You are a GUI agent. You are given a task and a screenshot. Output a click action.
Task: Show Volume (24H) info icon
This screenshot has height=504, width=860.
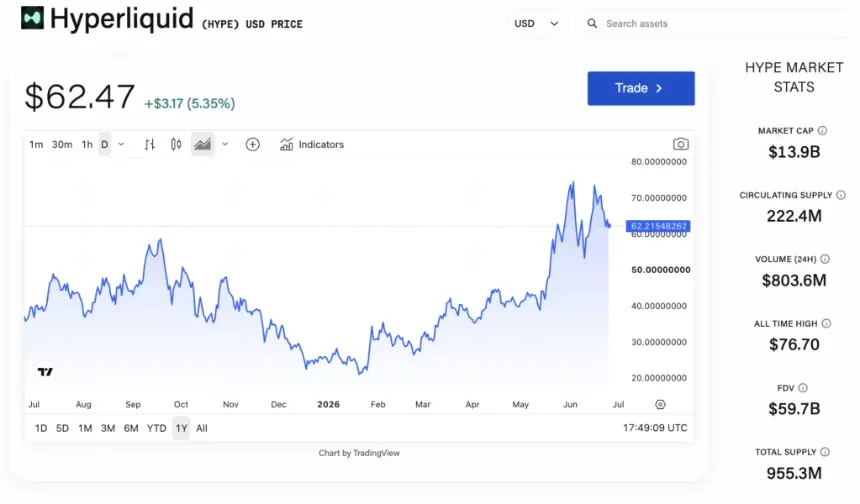tap(825, 259)
